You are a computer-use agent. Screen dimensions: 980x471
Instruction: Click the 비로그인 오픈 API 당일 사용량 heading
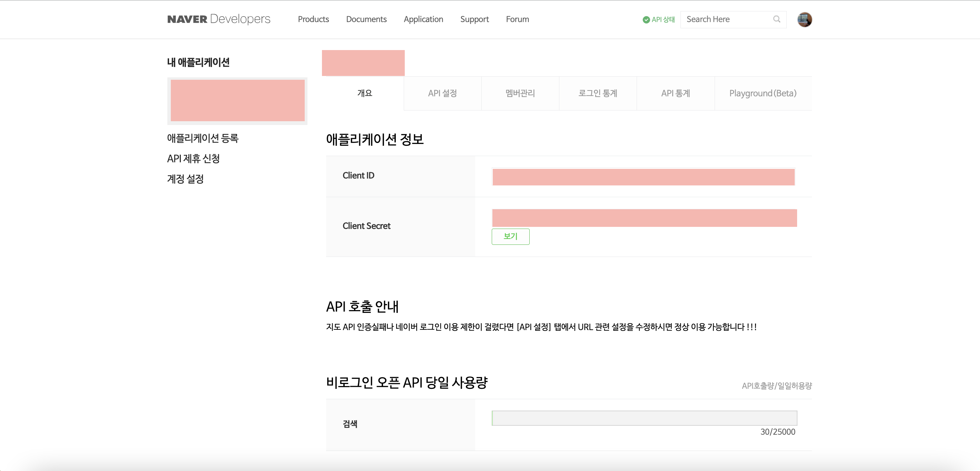[407, 382]
